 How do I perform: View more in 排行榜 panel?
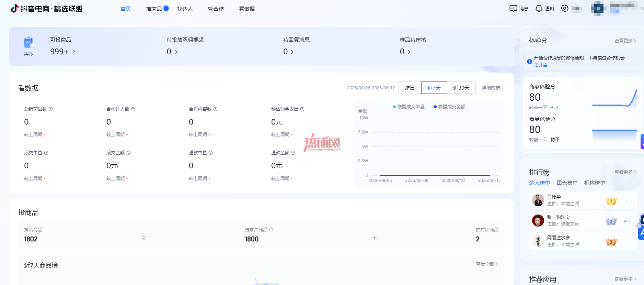coord(625,172)
